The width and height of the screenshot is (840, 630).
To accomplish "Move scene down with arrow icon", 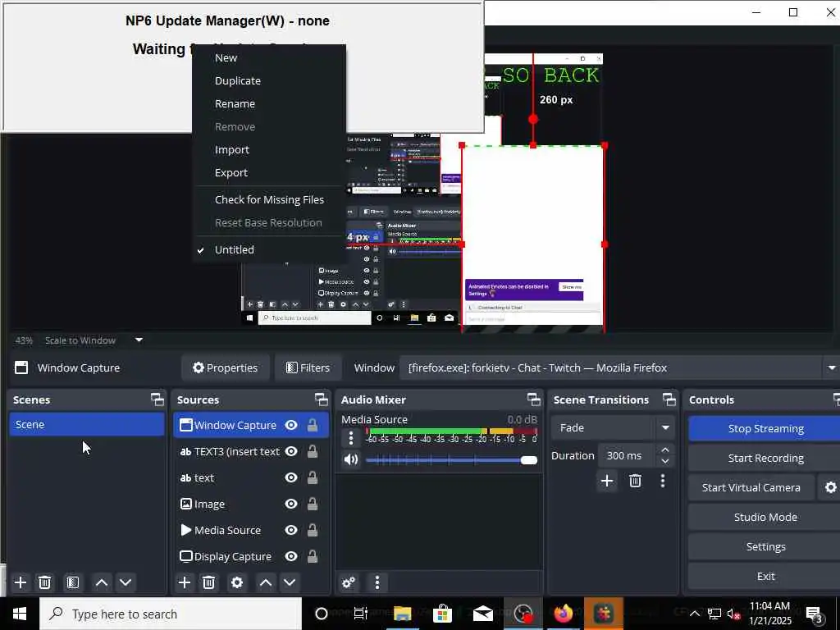I will 126,582.
